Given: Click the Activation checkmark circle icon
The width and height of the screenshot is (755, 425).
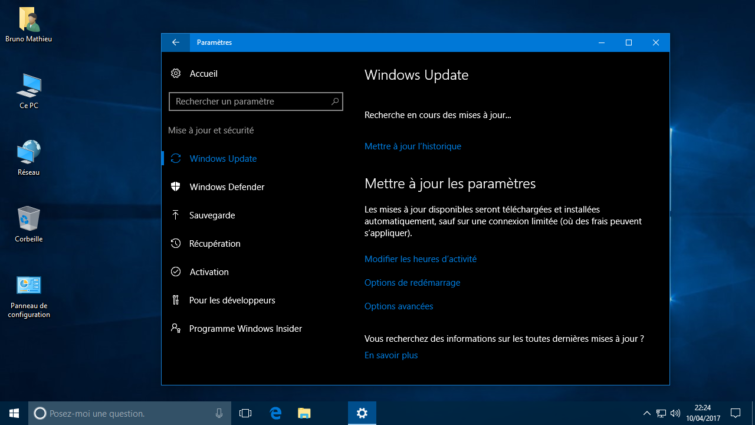Looking at the screenshot, I should coord(176,272).
